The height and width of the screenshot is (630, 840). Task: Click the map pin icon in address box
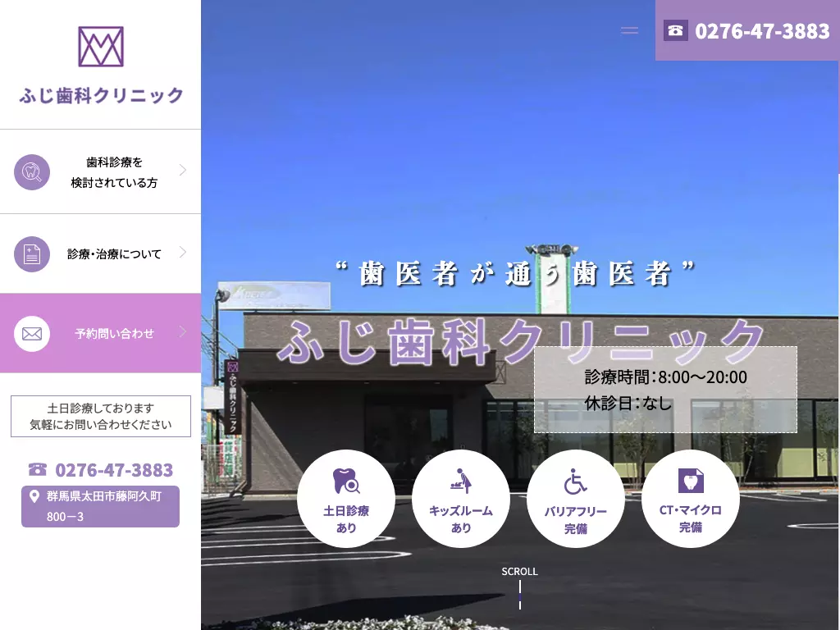click(34, 496)
